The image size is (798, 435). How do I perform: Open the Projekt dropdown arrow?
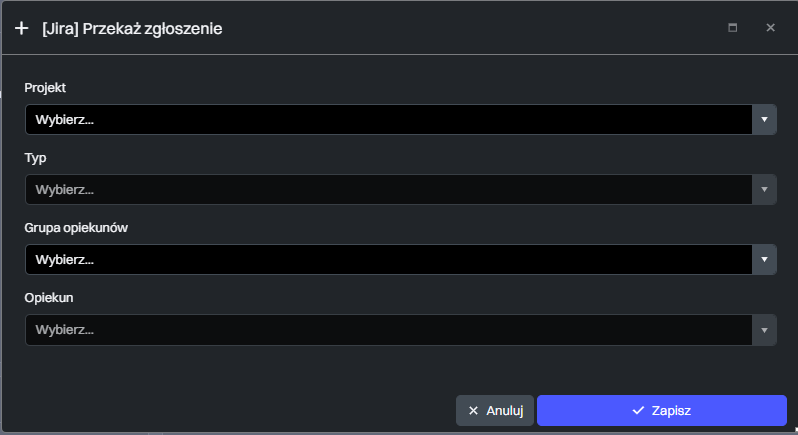pos(764,120)
